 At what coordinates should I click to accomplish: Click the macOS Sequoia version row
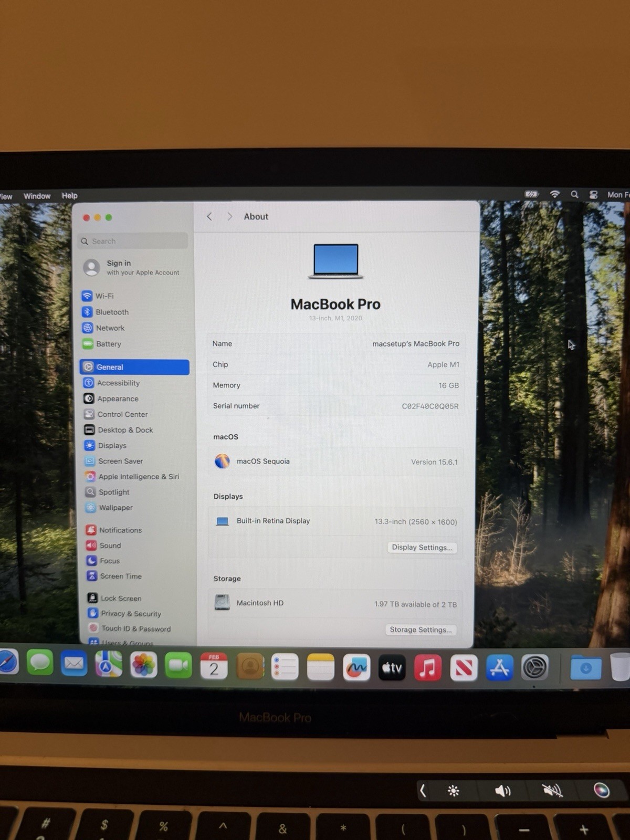[336, 461]
